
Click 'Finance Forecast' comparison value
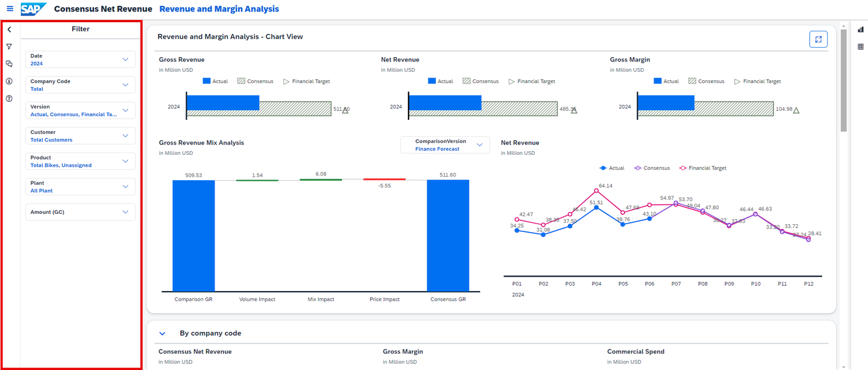(x=437, y=149)
